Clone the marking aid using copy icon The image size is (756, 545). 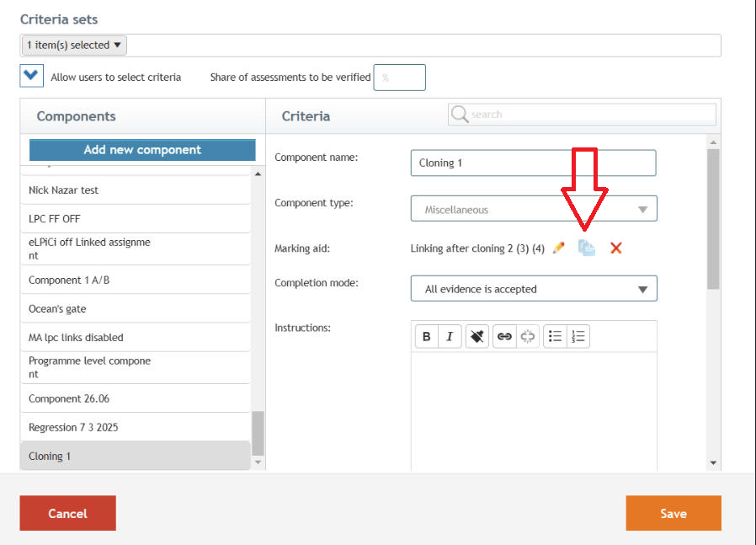[586, 248]
